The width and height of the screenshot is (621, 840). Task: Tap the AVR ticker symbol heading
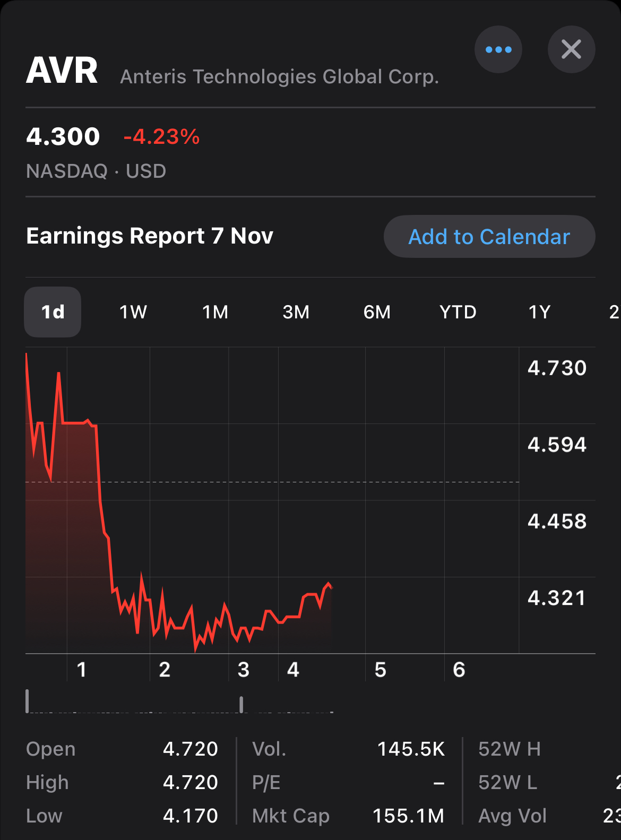(62, 71)
